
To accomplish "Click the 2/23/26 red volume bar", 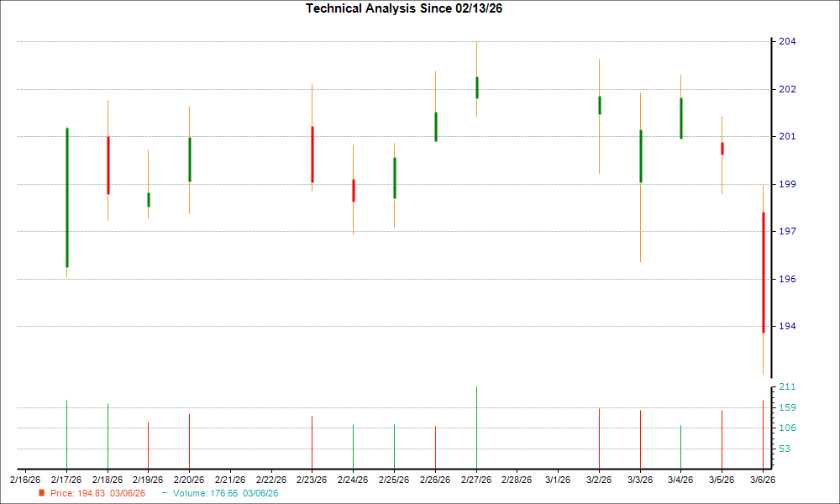I will pyautogui.click(x=312, y=443).
